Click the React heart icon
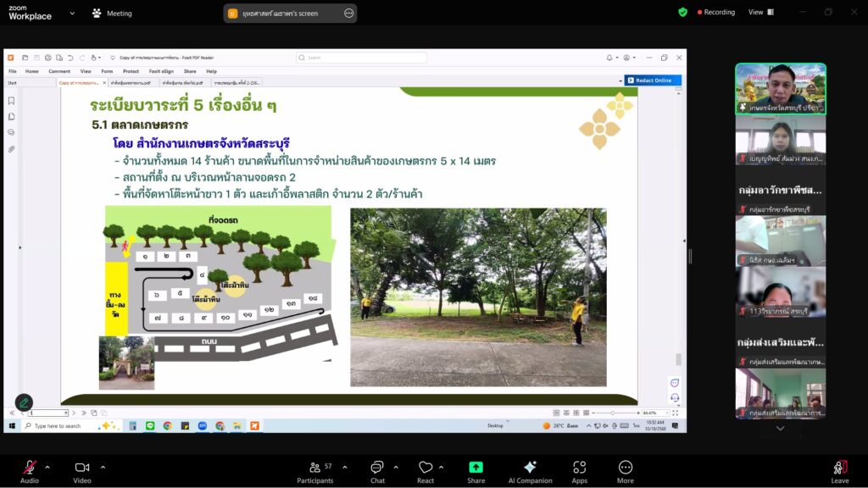 pyautogui.click(x=426, y=467)
